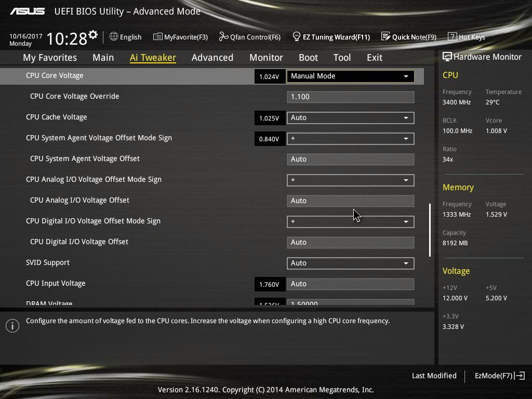Click the info icon beside the help text
Image resolution: width=532 pixels, height=399 pixels.
12,326
